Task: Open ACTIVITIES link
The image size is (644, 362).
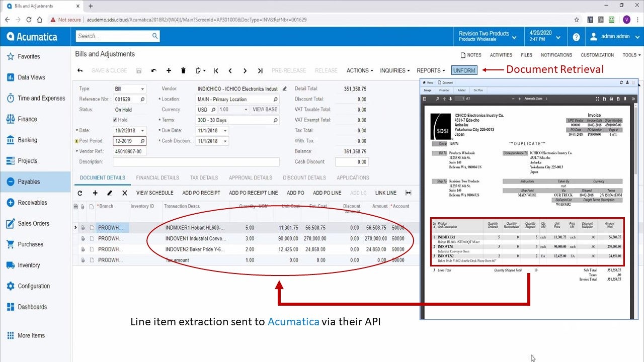Action: 501,55
